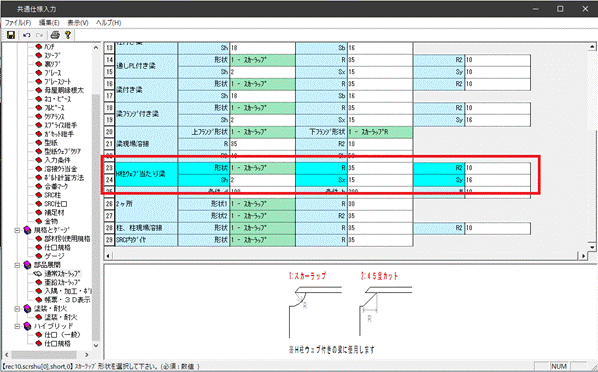Select 通常スカーラップ in the tree

tap(62, 274)
